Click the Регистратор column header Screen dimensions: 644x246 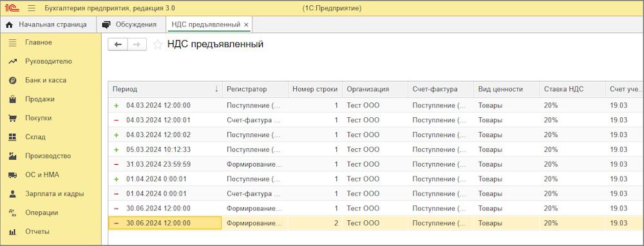(x=255, y=89)
